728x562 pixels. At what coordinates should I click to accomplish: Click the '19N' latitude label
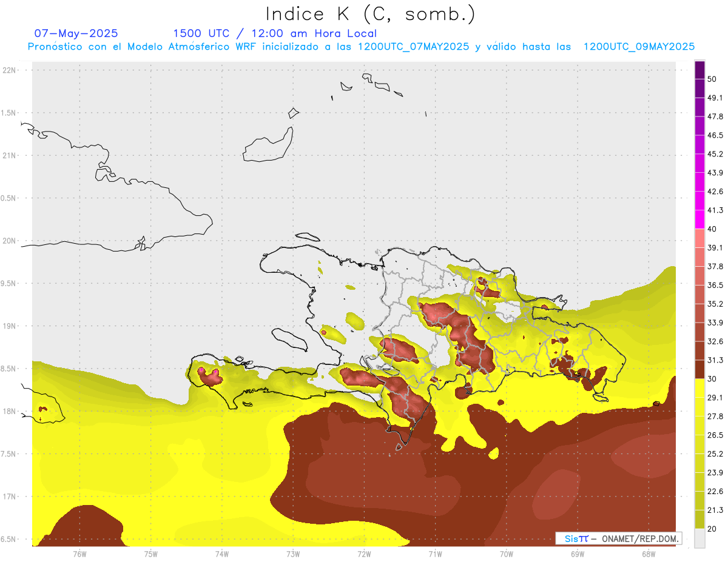9,326
